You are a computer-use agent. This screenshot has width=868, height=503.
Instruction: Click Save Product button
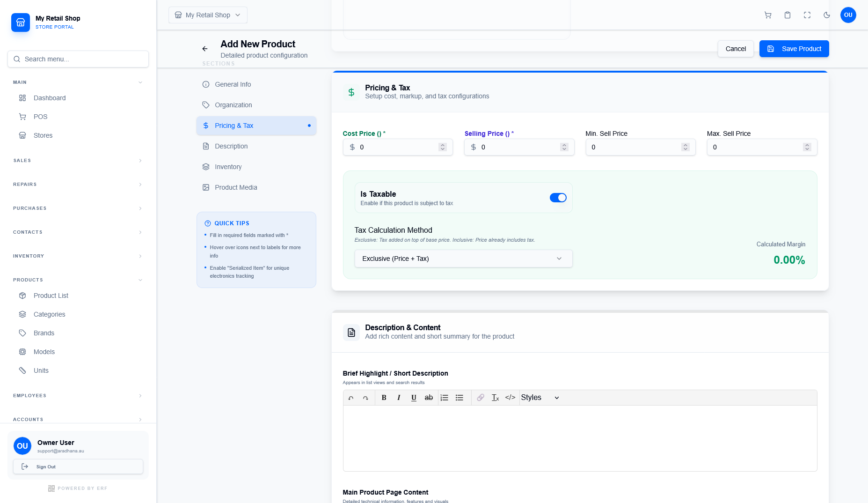click(794, 49)
